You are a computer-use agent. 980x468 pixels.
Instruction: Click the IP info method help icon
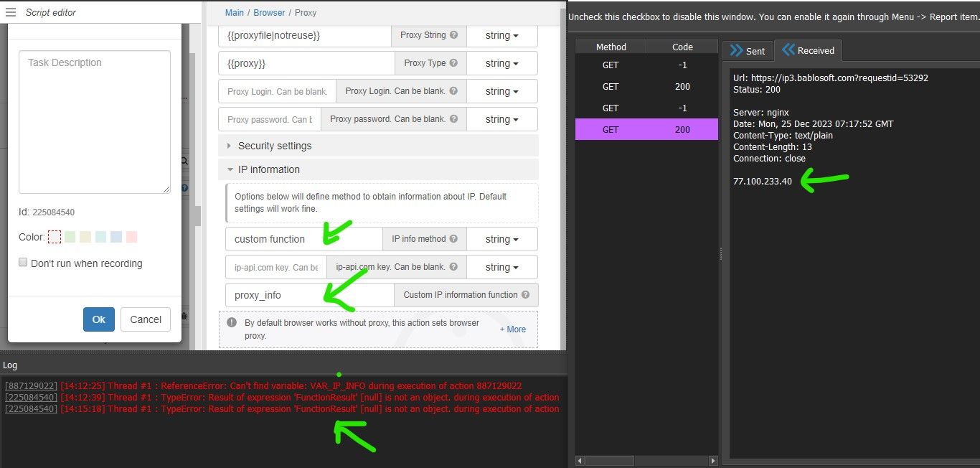click(453, 239)
